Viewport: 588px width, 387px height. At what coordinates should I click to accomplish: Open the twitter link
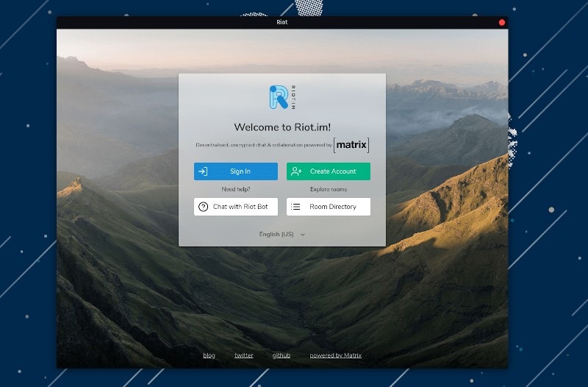[x=244, y=355]
